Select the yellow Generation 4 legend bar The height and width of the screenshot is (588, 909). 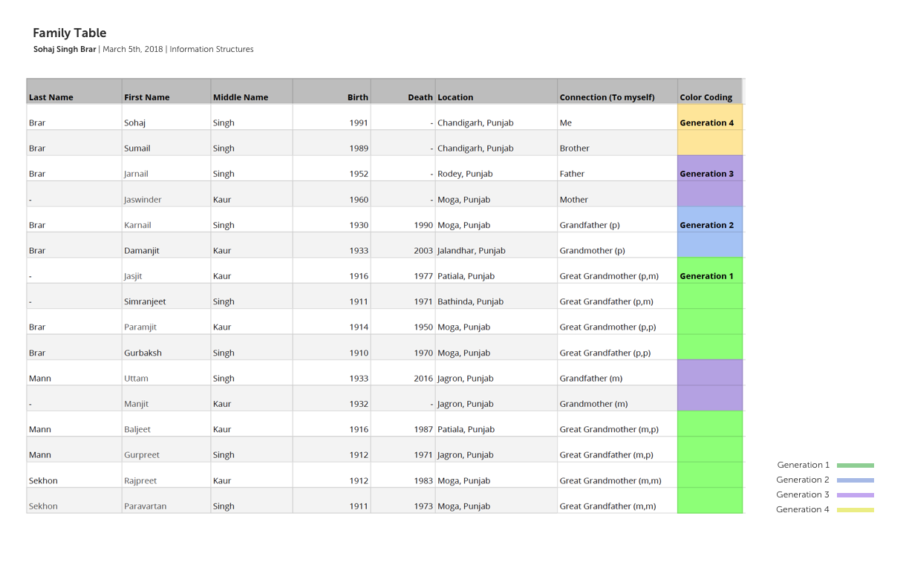coord(855,510)
